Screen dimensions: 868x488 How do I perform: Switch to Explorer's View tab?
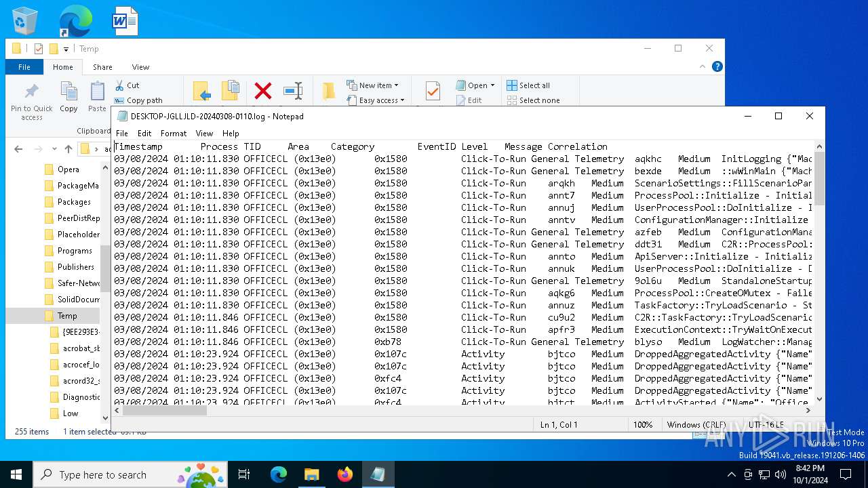[140, 67]
